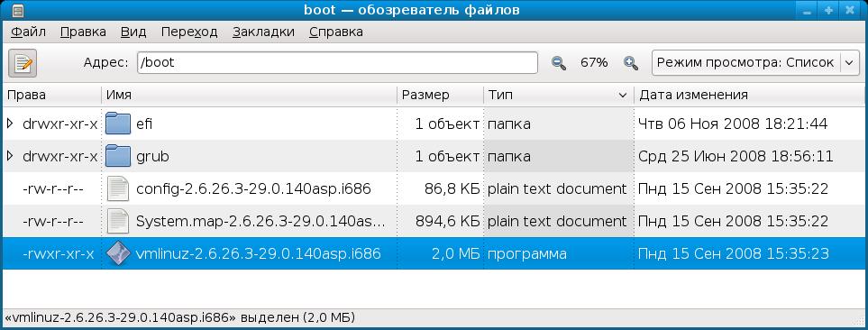Click the Тип column sort arrow

(623, 96)
